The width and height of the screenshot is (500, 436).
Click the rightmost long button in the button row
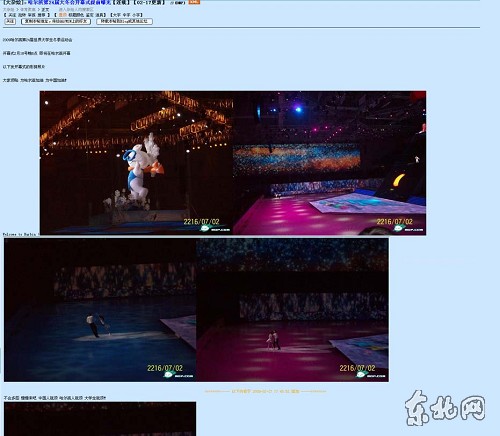(x=124, y=21)
